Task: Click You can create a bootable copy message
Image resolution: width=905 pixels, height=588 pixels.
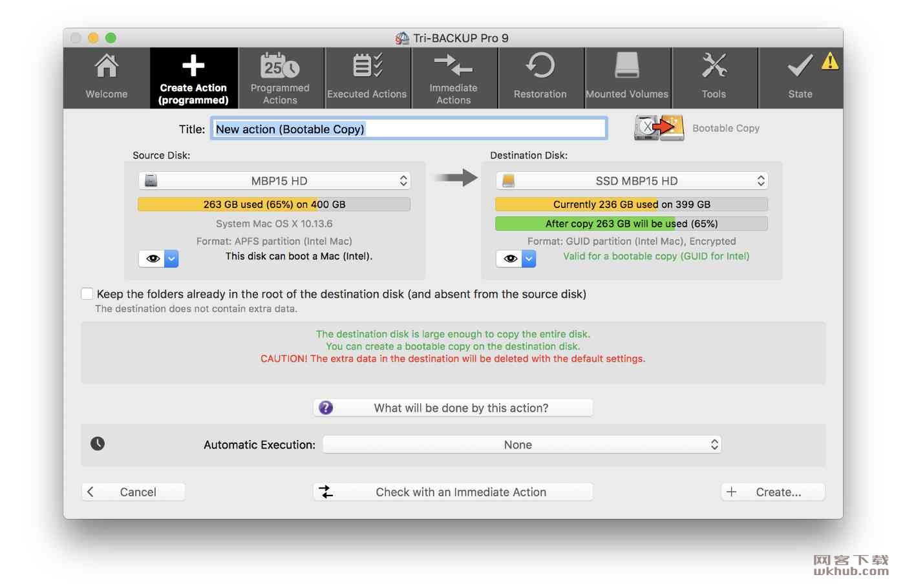Action: point(453,346)
